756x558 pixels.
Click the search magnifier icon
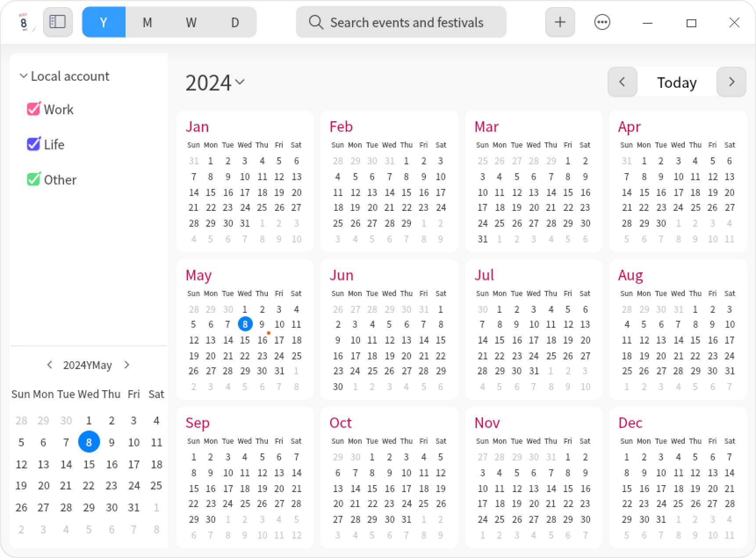316,22
